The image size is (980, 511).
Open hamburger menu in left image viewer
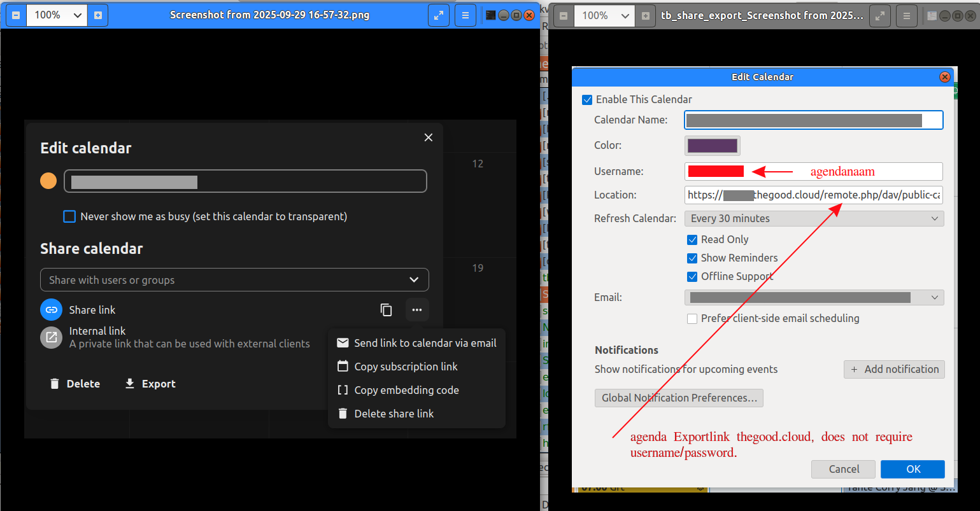(x=465, y=15)
